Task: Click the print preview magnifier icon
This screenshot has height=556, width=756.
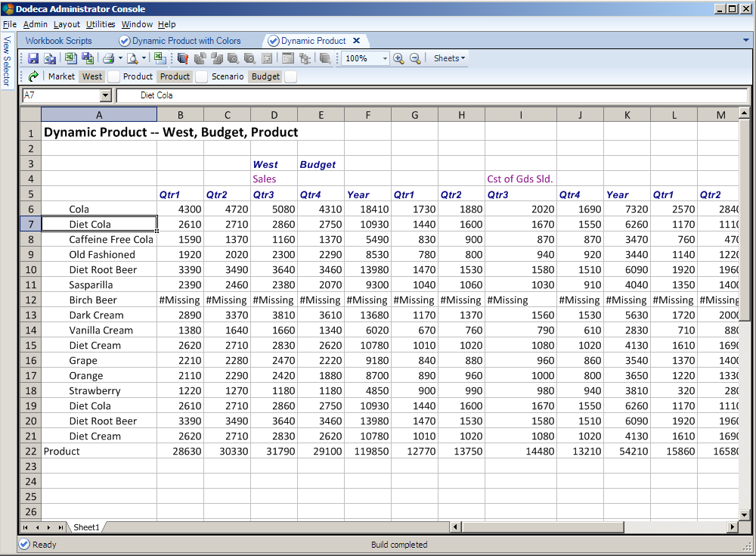Action: tap(132, 58)
